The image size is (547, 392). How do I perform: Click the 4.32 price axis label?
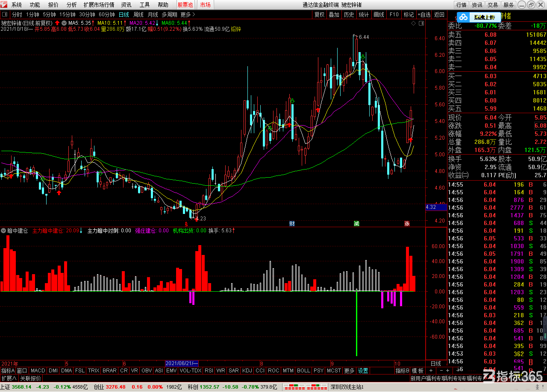point(431,207)
